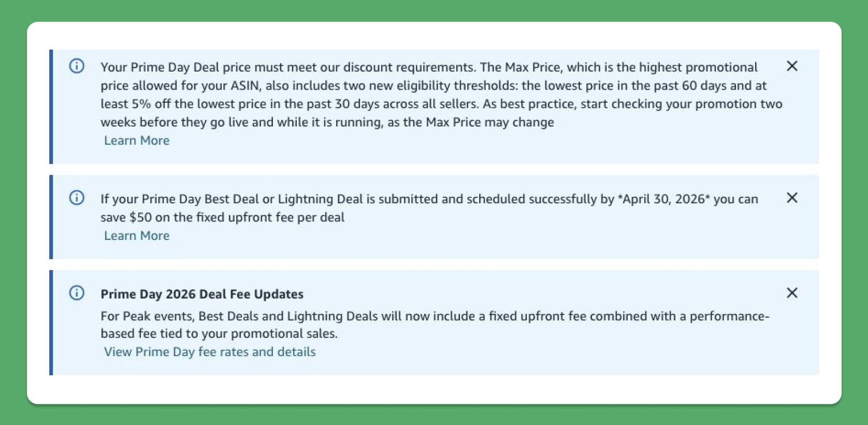Click info icon beside the April 30 deal notice
The image size is (868, 425).
click(x=77, y=198)
